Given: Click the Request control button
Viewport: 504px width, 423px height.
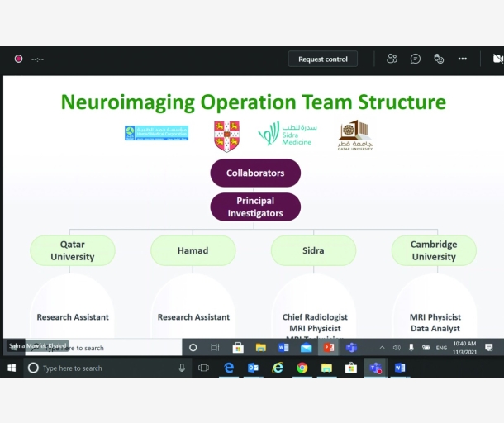Looking at the screenshot, I should click(323, 59).
